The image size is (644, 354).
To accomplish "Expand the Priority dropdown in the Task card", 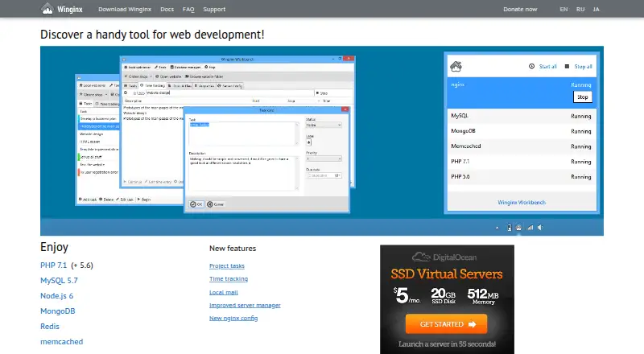I will point(324,158).
